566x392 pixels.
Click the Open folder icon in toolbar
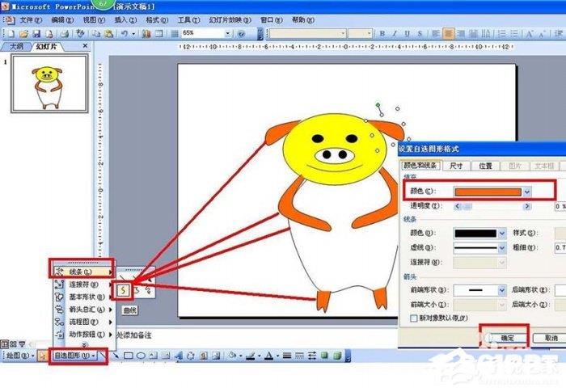point(23,34)
